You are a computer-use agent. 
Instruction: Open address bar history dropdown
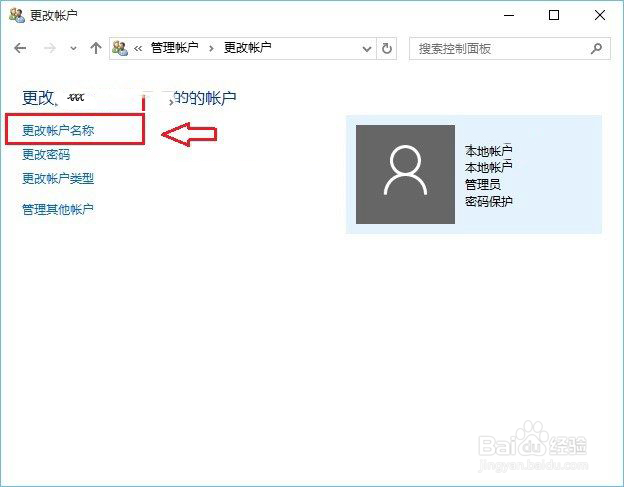tap(367, 49)
